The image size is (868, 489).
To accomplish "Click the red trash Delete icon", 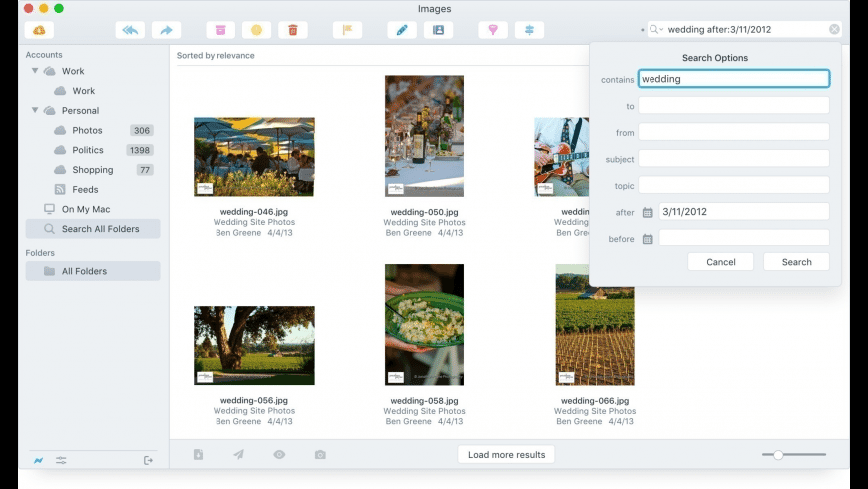I will coord(293,30).
